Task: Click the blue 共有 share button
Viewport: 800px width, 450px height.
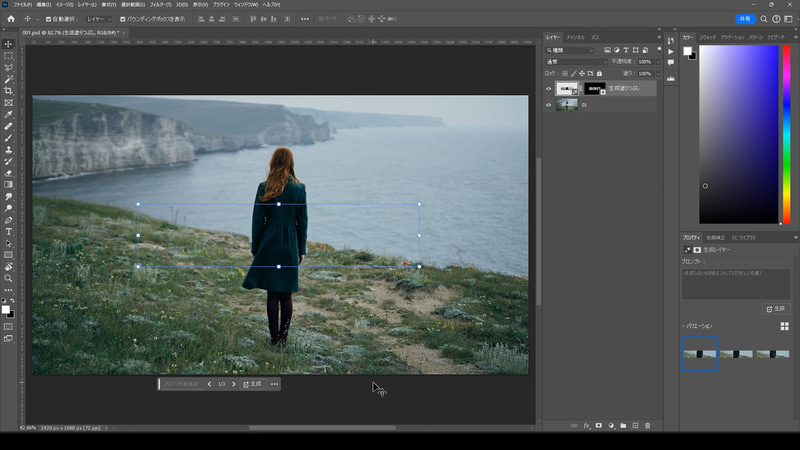Action: [745, 19]
